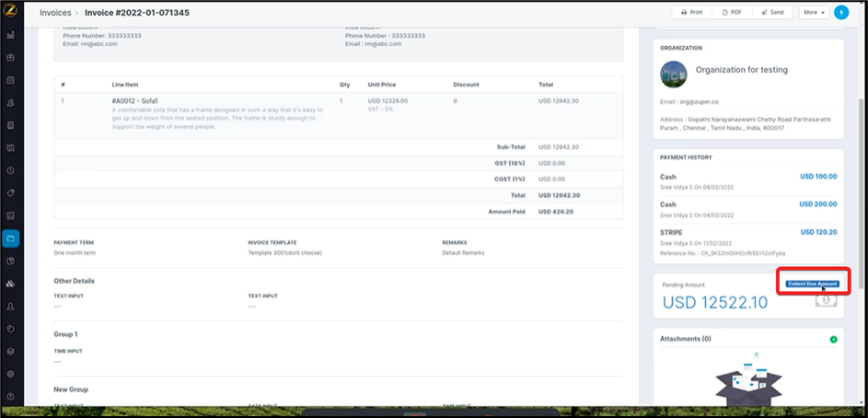Viewport: 868px width, 418px height.
Task: Open the pie chart reports icon in sidebar
Action: (10, 329)
